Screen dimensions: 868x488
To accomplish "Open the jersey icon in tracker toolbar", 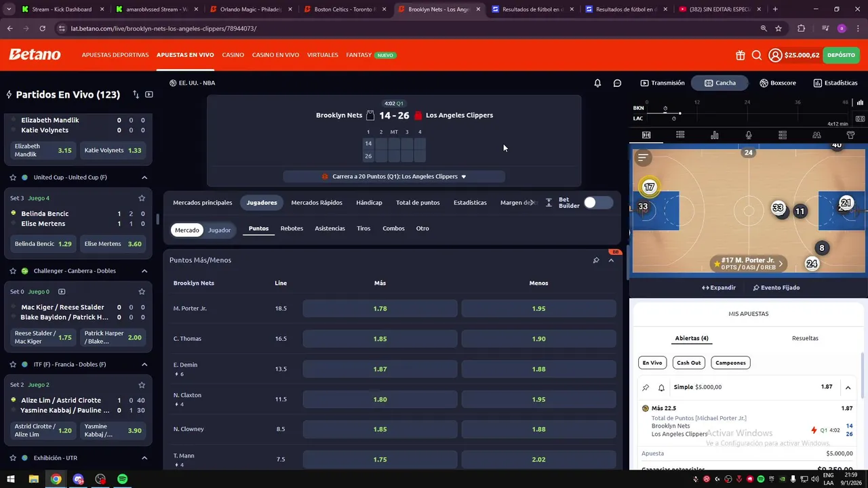I will [x=850, y=135].
